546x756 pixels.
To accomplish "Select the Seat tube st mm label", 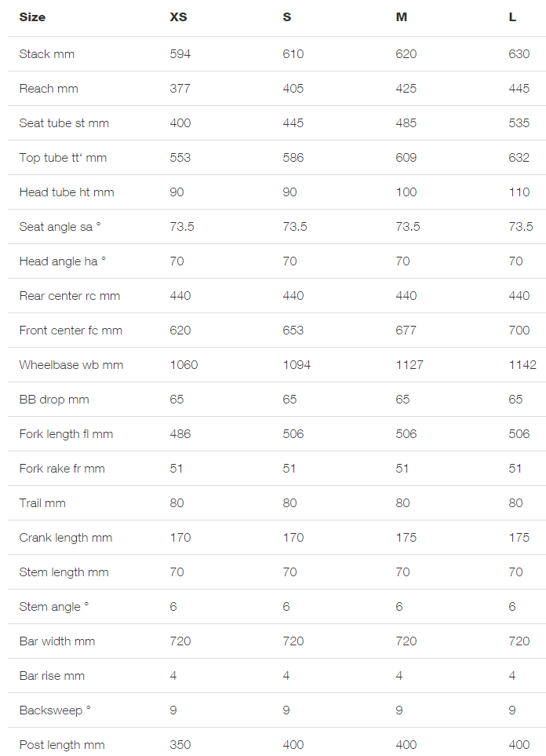I will click(x=64, y=123).
